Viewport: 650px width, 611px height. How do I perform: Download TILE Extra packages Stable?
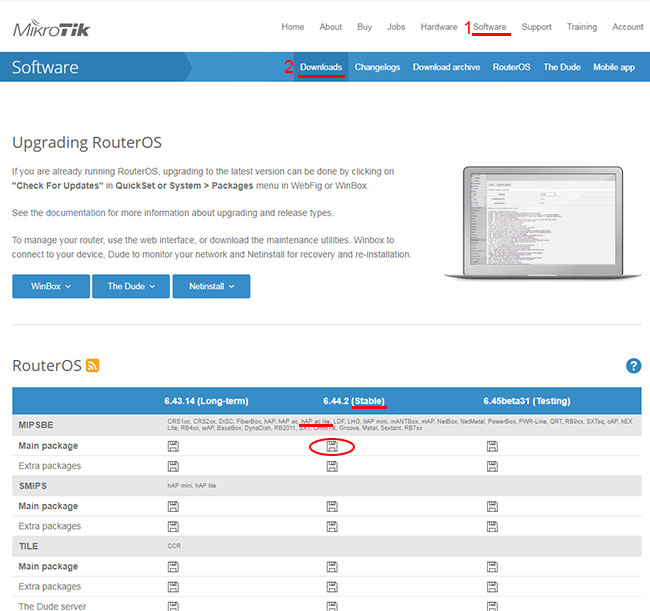click(x=332, y=587)
